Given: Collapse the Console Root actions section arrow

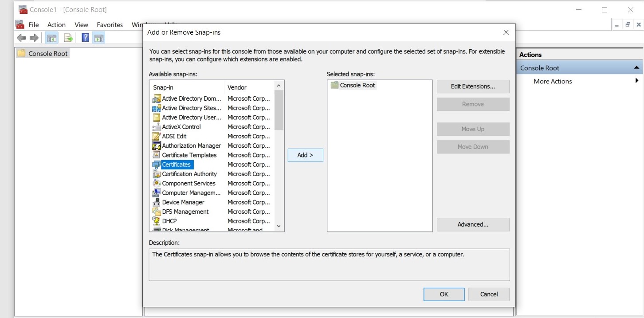Looking at the screenshot, I should [636, 68].
